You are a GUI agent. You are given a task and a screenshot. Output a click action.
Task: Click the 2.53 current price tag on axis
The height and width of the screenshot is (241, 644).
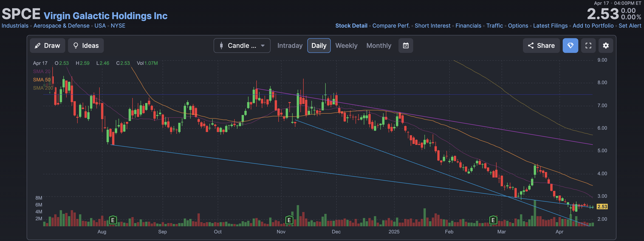[602, 207]
